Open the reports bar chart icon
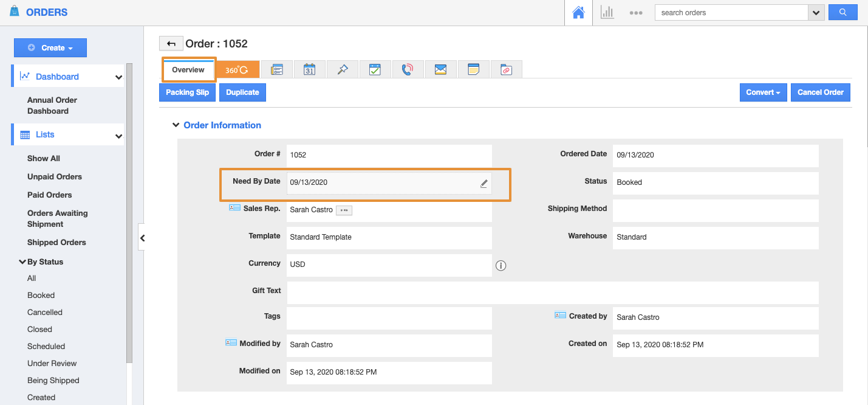This screenshot has width=868, height=405. tap(607, 13)
